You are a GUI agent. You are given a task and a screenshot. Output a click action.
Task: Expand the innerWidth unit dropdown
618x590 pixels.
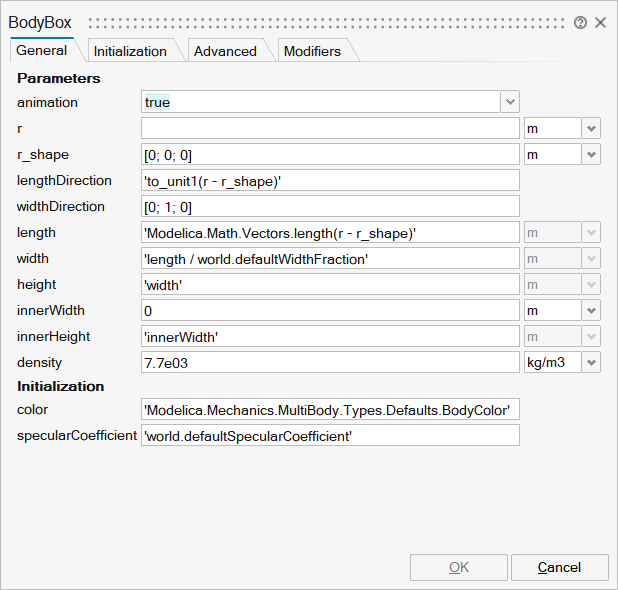tap(591, 310)
